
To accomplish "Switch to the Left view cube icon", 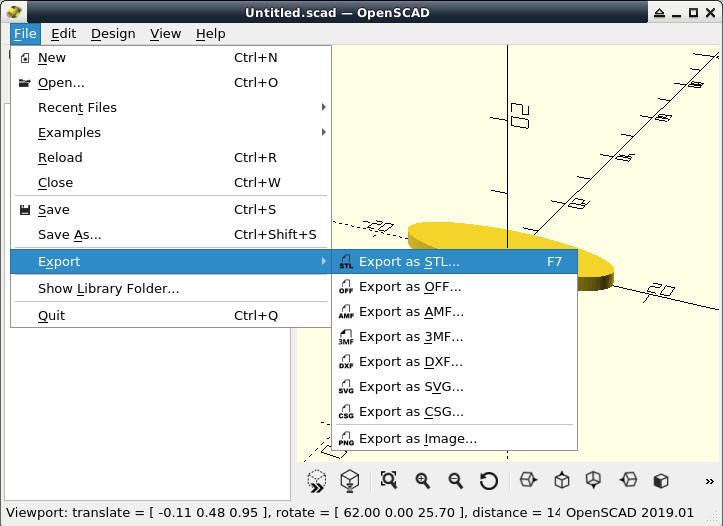I will click(x=628, y=480).
